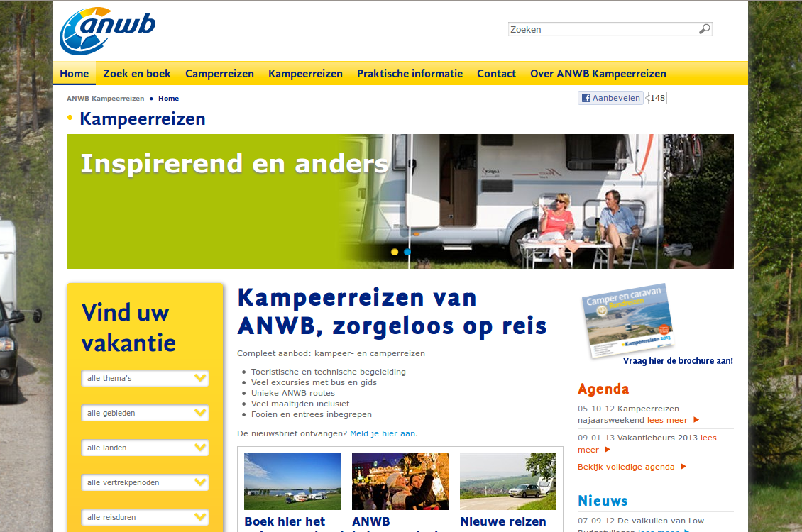Click the search magnifier icon
Image resolution: width=802 pixels, height=532 pixels.
(x=704, y=29)
